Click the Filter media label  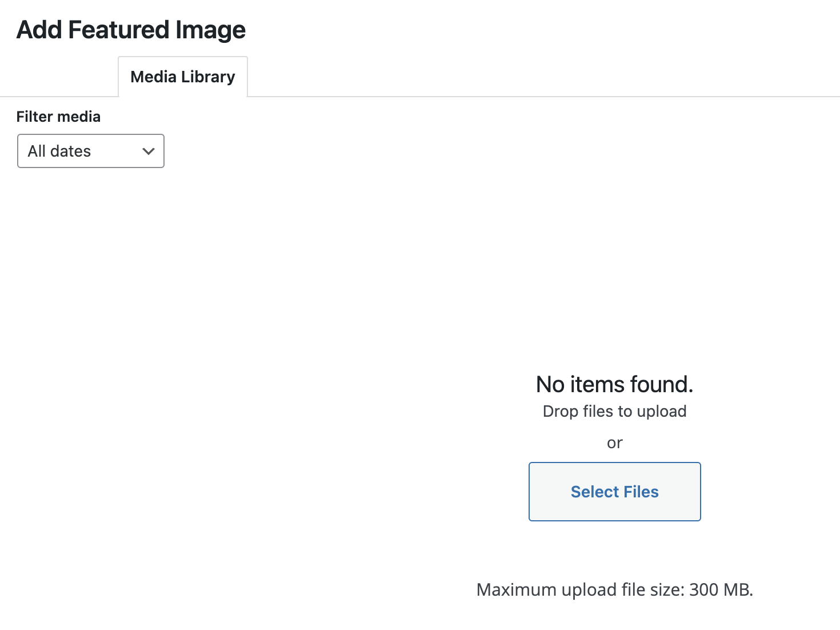(x=58, y=116)
